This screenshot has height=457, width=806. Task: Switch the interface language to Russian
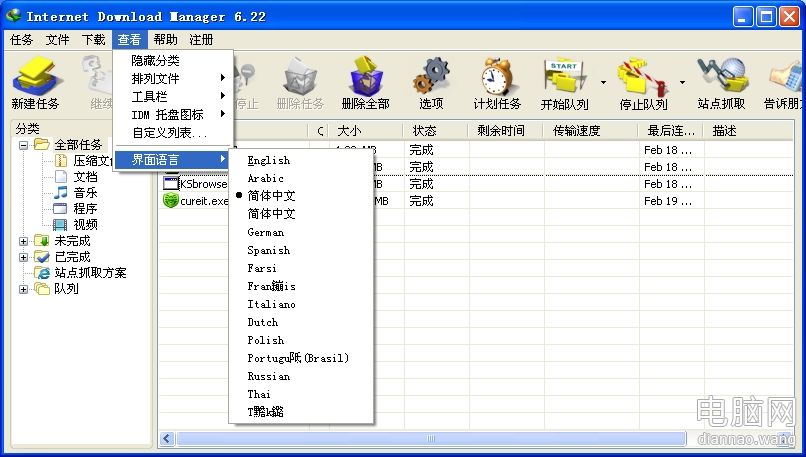269,376
